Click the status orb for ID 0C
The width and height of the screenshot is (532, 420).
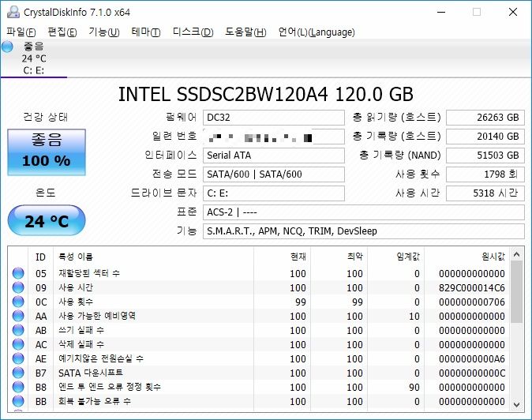(x=18, y=302)
